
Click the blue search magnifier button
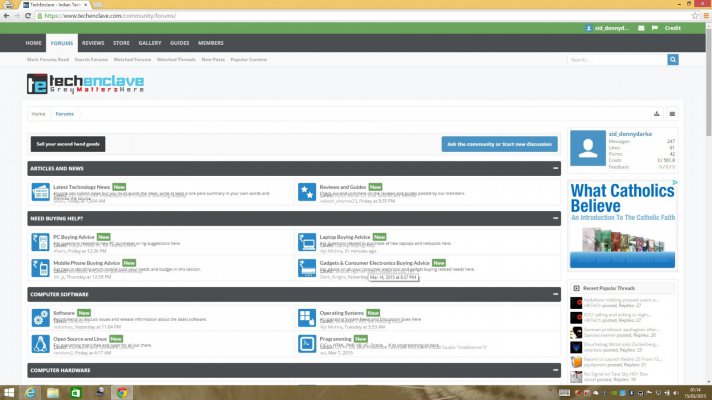coord(673,59)
